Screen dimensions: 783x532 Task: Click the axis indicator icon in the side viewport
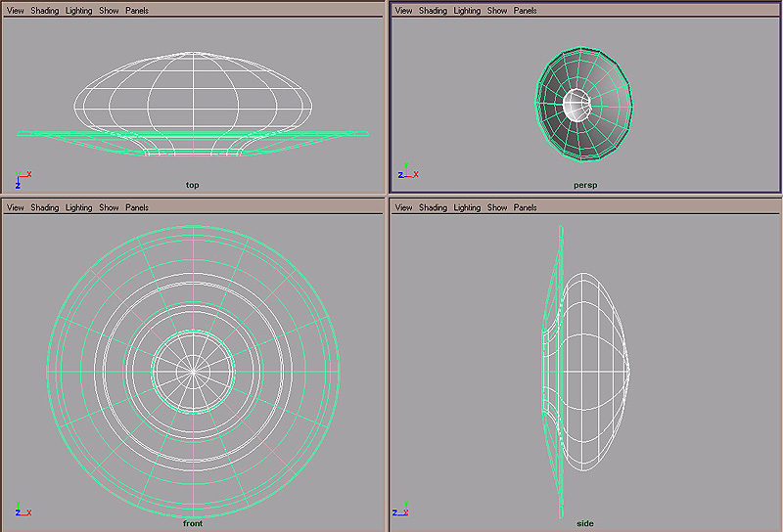coord(400,510)
